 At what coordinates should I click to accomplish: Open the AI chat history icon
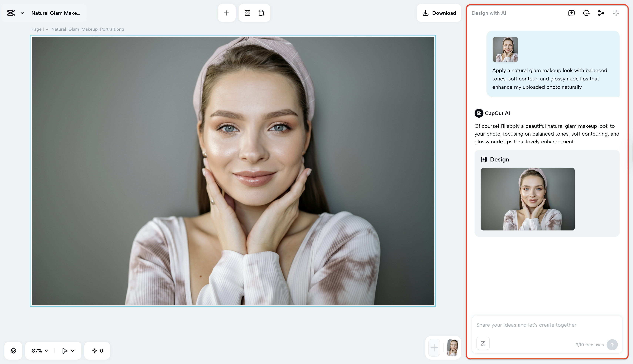click(x=586, y=13)
